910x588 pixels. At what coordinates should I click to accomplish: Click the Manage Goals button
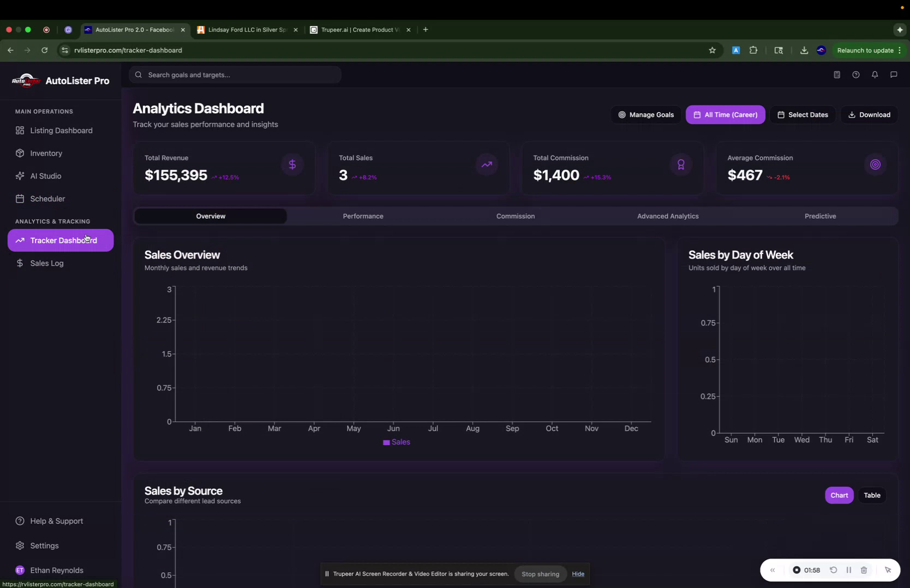tap(645, 115)
